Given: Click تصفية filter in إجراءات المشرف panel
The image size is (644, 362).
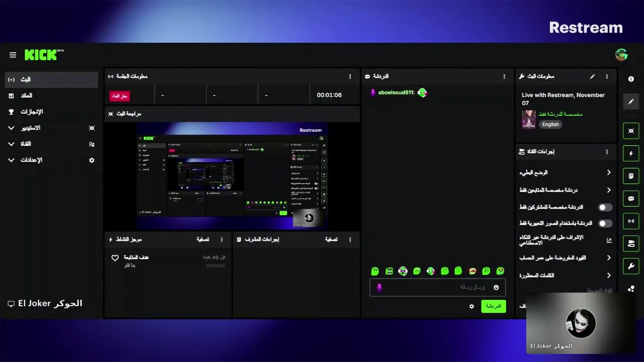Looking at the screenshot, I should point(331,239).
